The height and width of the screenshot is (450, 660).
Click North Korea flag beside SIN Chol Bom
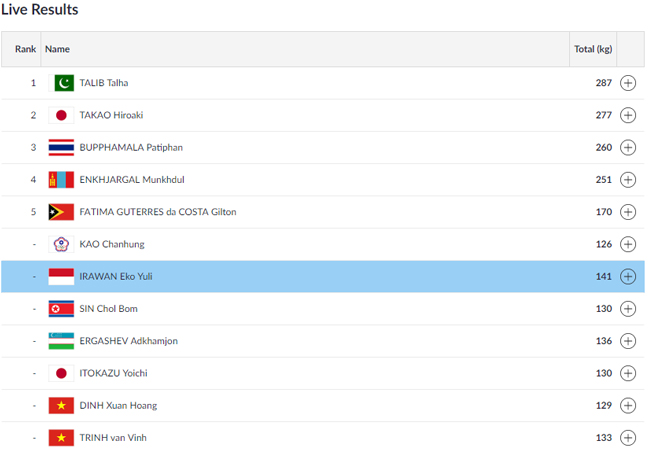[61, 309]
